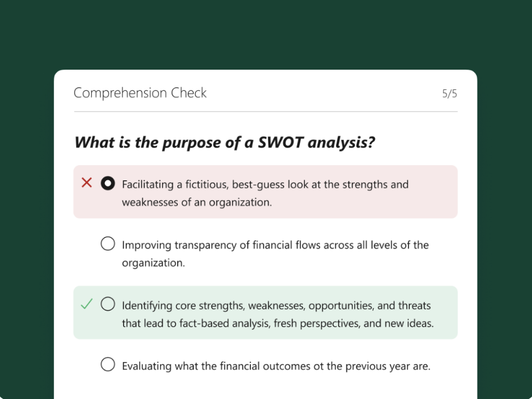
Task: Click the SWOT analysis question text
Action: tap(224, 142)
